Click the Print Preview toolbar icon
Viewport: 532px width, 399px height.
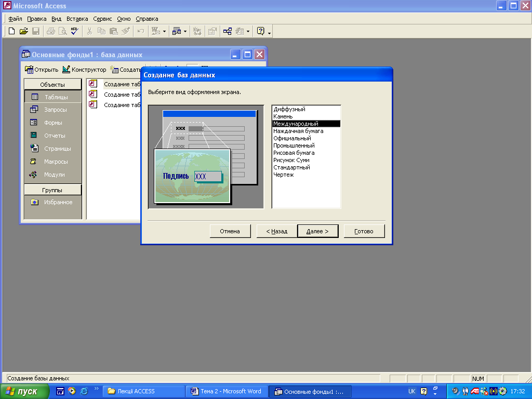click(63, 31)
